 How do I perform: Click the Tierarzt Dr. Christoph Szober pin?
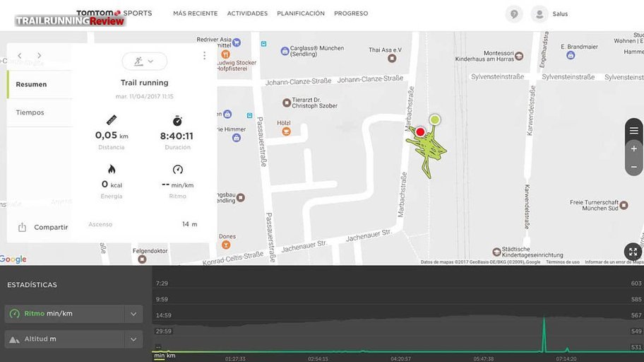[287, 103]
